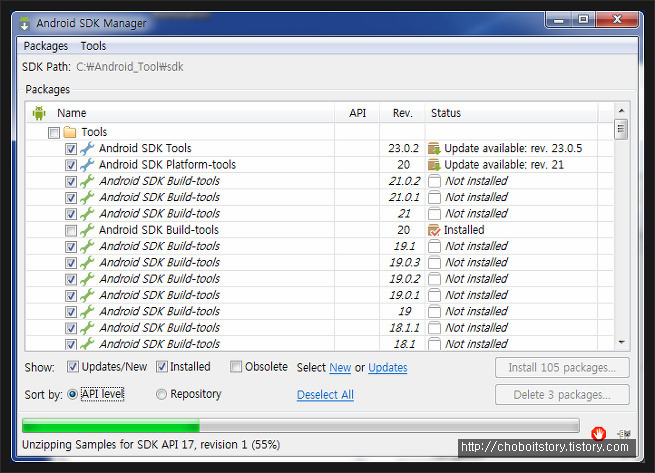Click the Not installed icon for rev 19
The height and width of the screenshot is (473, 655).
(434, 311)
